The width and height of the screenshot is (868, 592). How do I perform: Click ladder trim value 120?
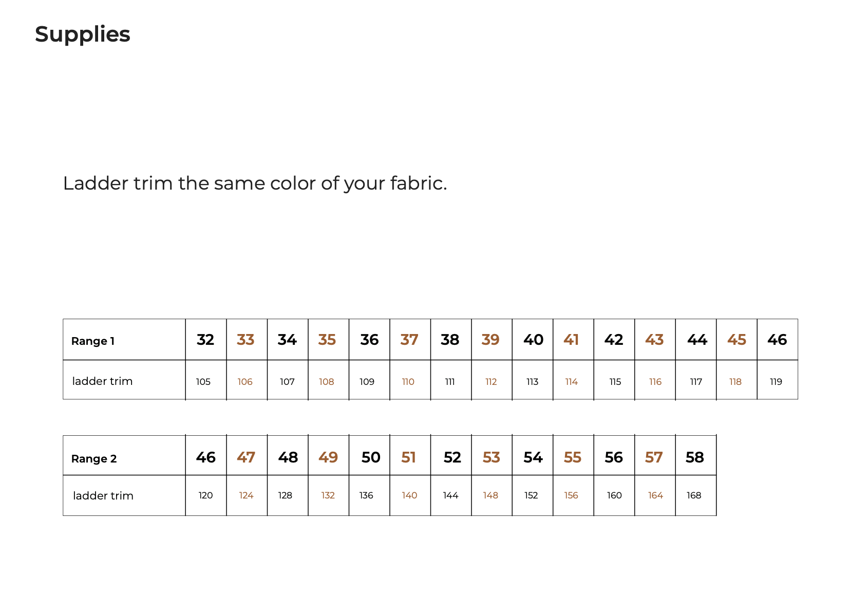click(x=205, y=495)
